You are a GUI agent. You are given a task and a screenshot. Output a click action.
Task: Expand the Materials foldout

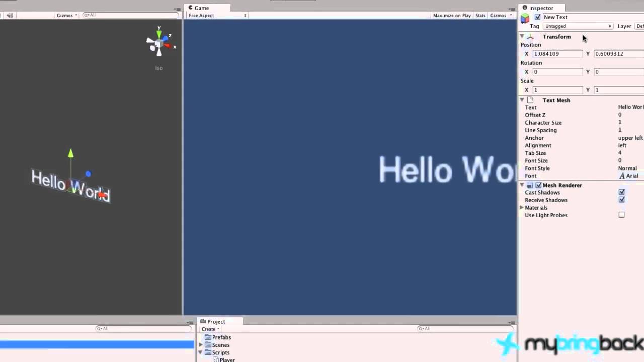[522, 208]
